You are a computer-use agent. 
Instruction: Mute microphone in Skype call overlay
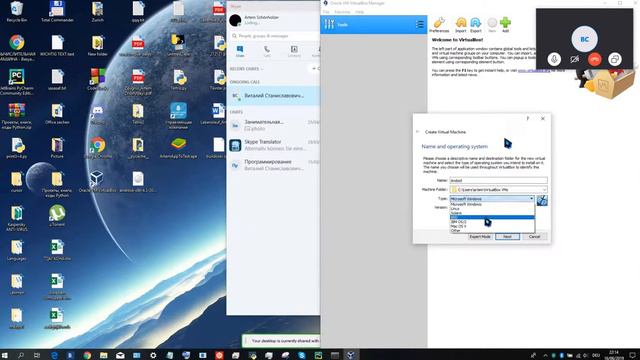tap(554, 59)
